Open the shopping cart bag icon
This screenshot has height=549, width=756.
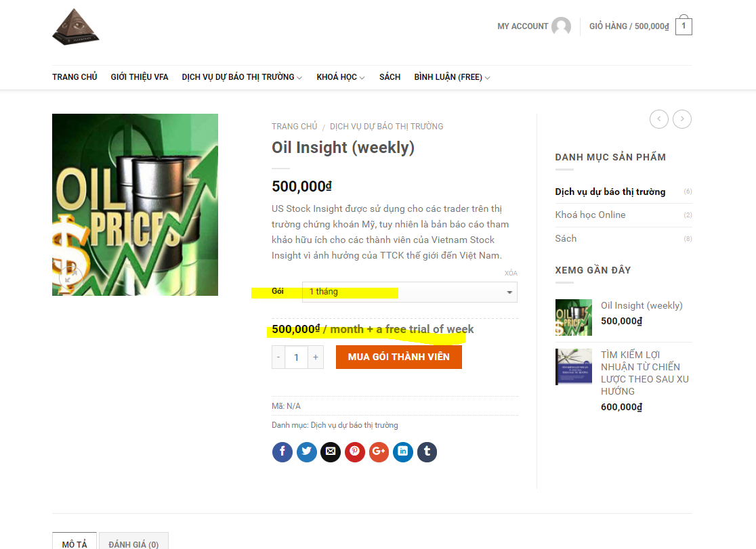pos(684,25)
